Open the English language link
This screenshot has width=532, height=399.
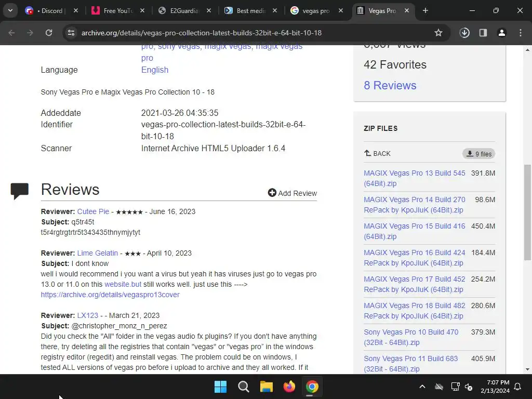(155, 70)
